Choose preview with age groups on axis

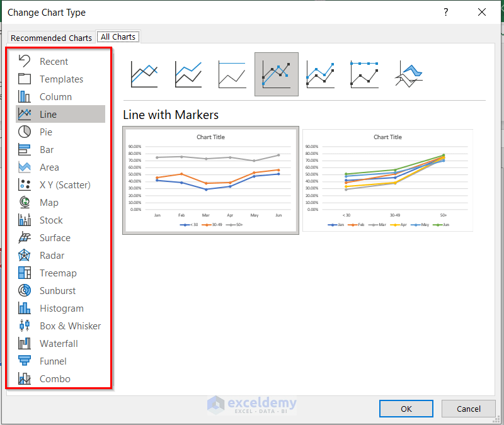click(x=387, y=180)
